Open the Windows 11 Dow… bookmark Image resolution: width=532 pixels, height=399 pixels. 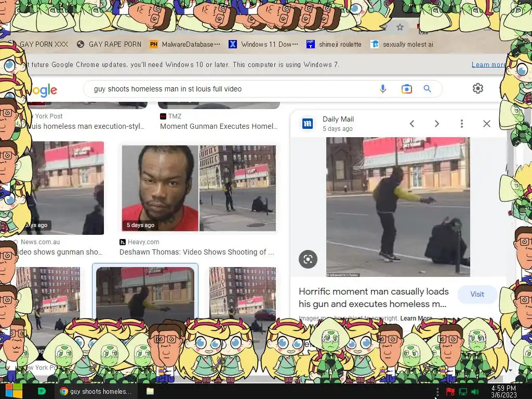click(263, 44)
